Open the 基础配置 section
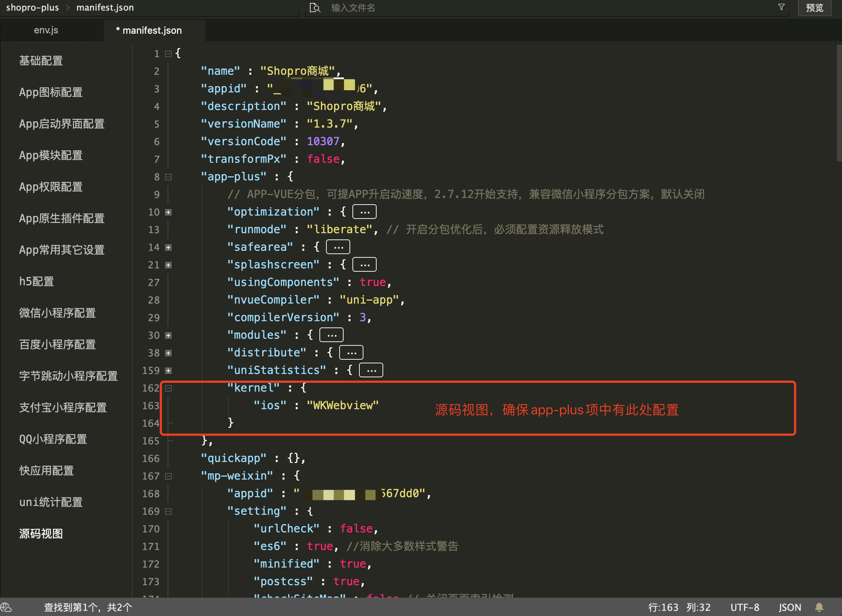 click(x=41, y=61)
